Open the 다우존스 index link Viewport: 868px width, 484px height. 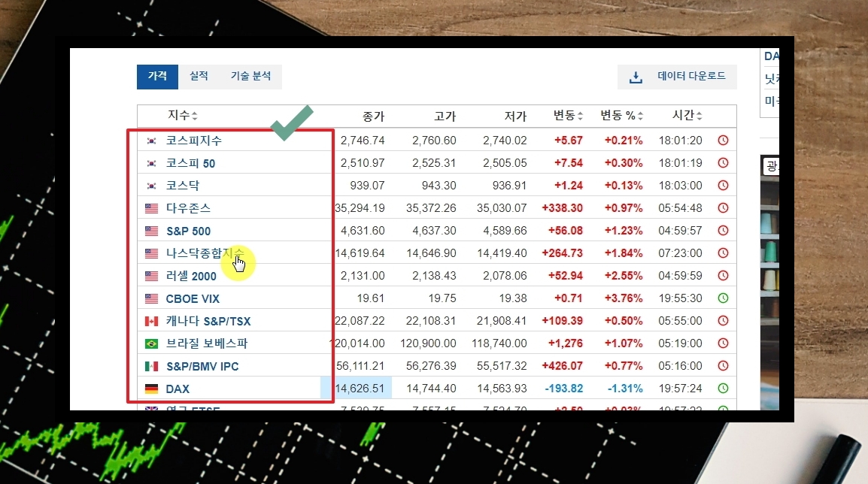click(188, 208)
